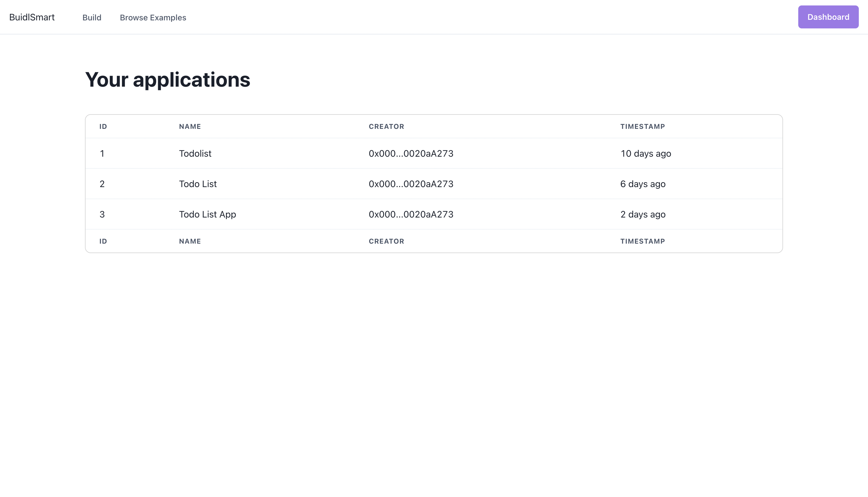Select the Todolist application row

(x=195, y=154)
